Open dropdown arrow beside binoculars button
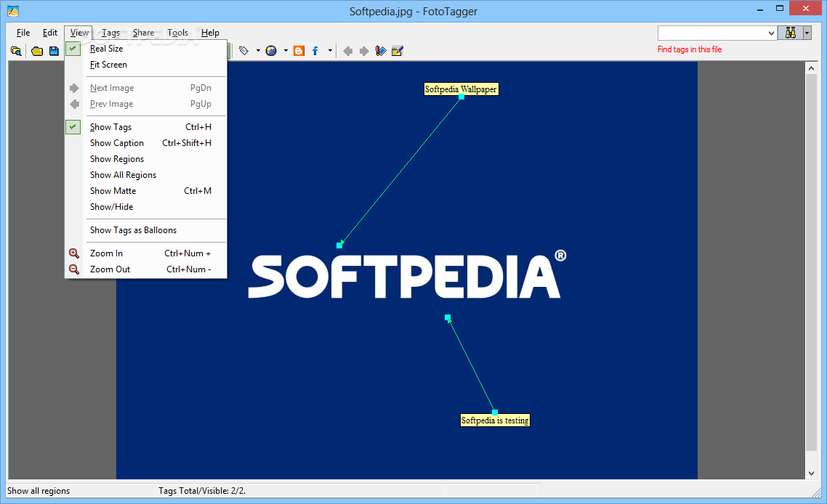Viewport: 827px width, 504px height. (807, 33)
